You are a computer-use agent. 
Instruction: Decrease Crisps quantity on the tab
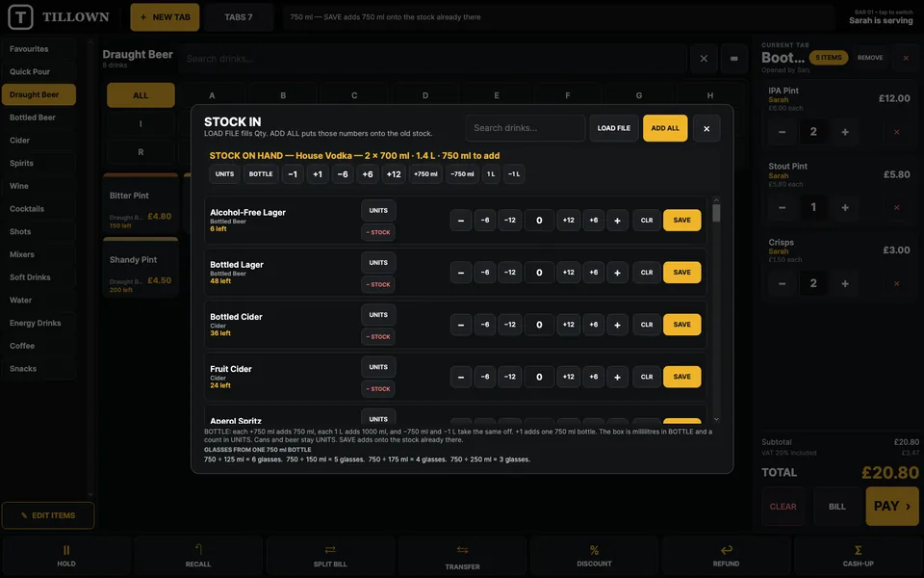[x=782, y=283]
